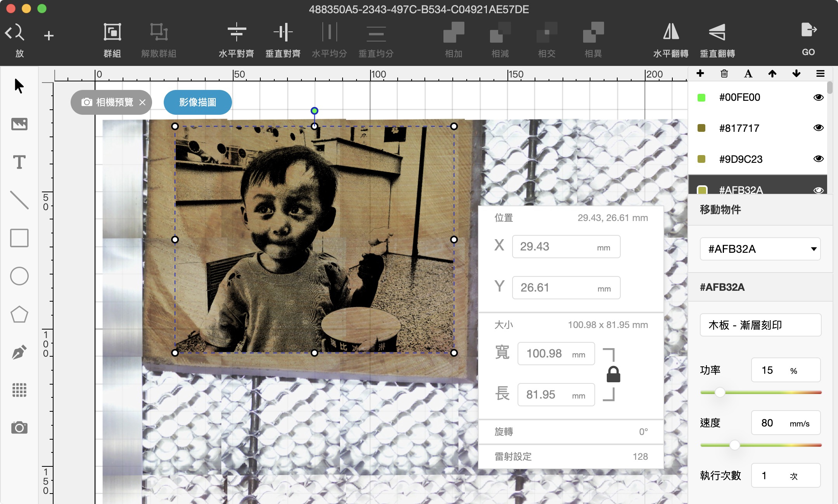Select the Pen tool in left toolbar
Screen dimensions: 838x504
(19, 352)
